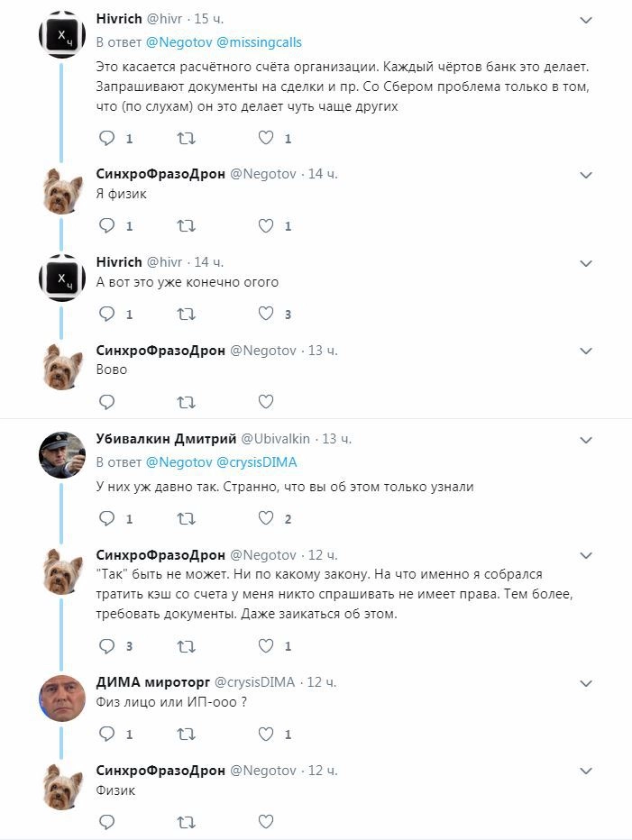632x840 pixels.
Task: Reply to the tweet starting '"Так" быть не может'
Action: point(107,646)
